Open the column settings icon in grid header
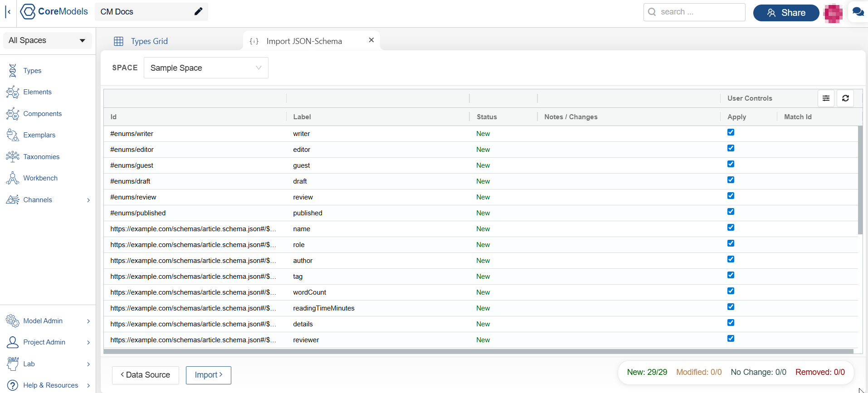This screenshot has width=868, height=393. [826, 98]
